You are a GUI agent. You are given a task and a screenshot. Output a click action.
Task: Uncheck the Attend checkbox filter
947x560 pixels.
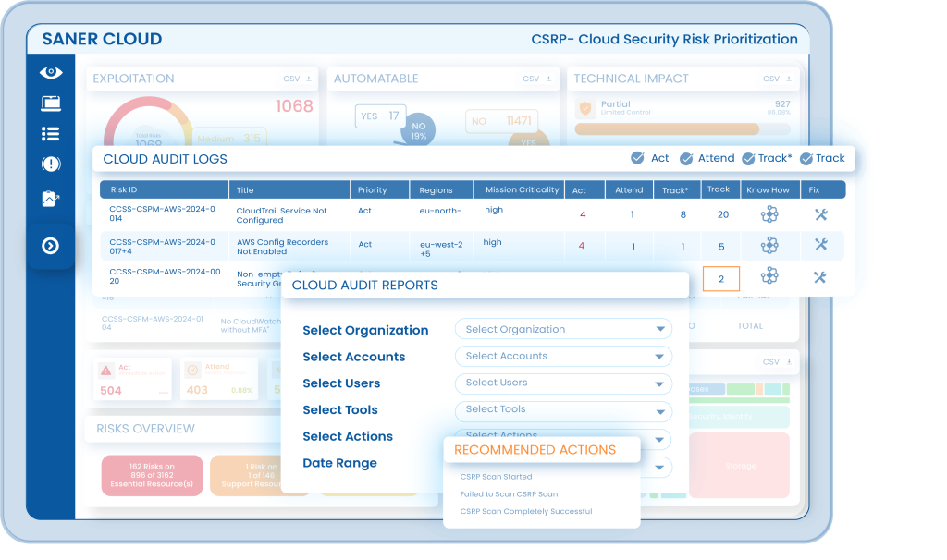(x=686, y=158)
